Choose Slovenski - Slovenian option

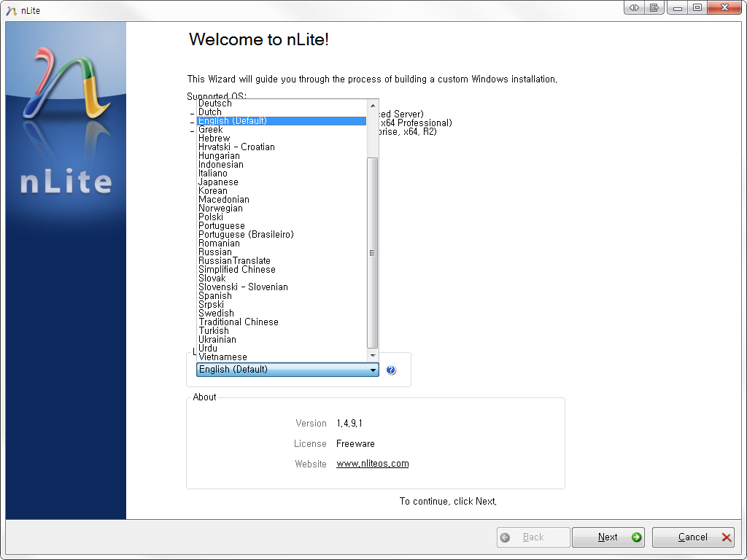[282, 287]
